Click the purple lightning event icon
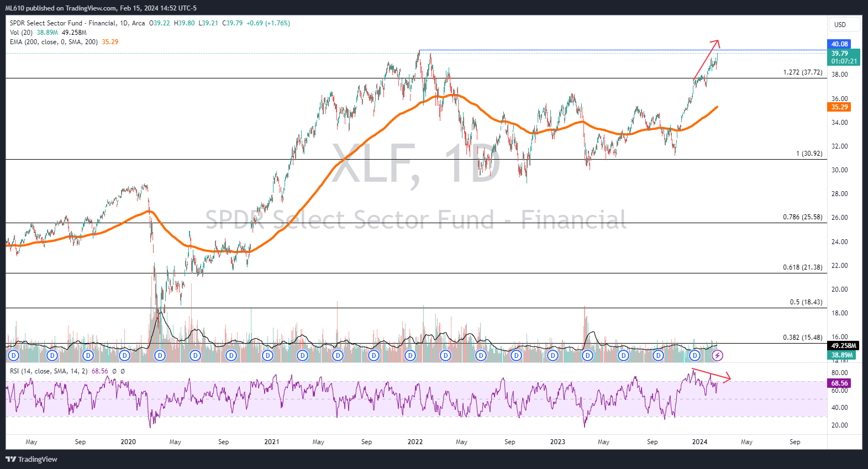868x469 pixels. [x=717, y=356]
